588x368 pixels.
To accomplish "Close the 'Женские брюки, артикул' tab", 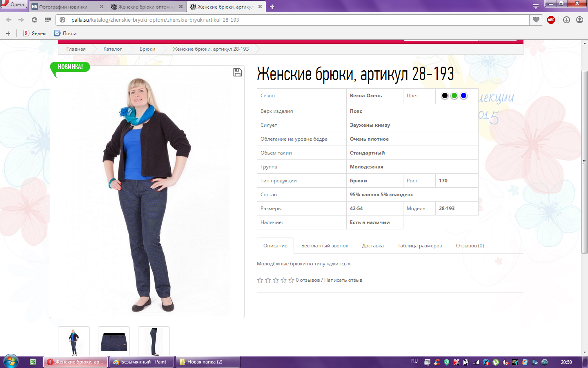I will click(x=260, y=7).
